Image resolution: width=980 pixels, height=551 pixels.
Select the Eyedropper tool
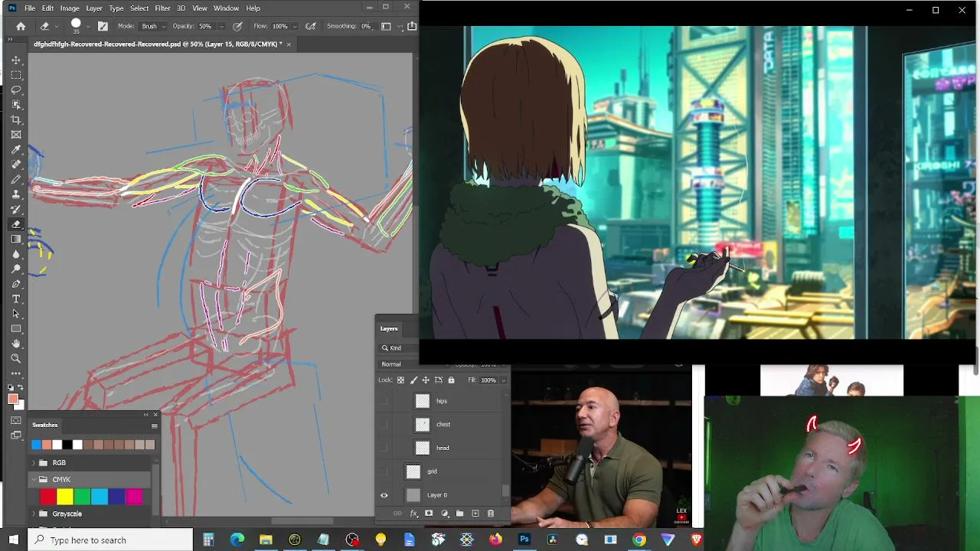(x=16, y=149)
